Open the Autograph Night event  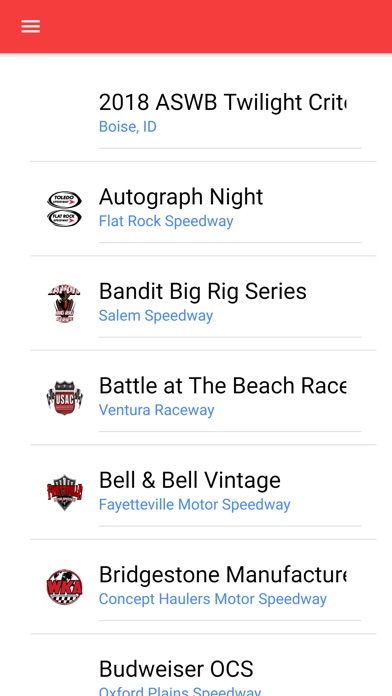click(x=181, y=197)
